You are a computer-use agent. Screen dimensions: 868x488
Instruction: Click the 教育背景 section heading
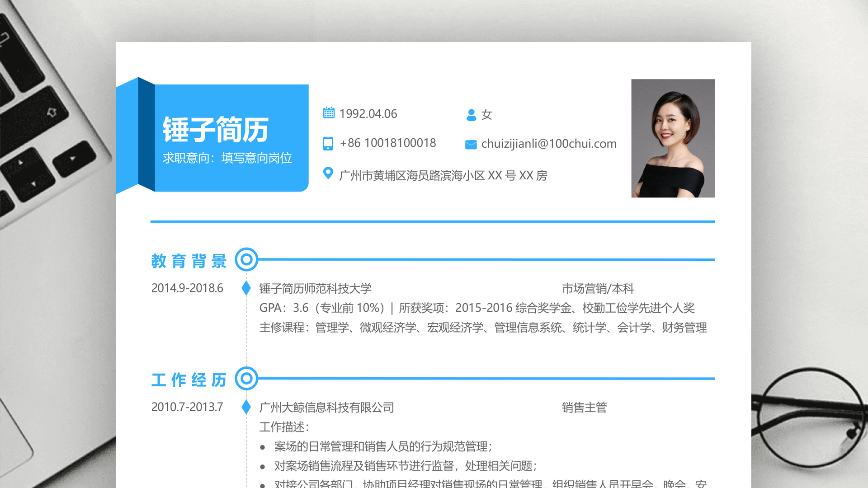[x=189, y=261]
